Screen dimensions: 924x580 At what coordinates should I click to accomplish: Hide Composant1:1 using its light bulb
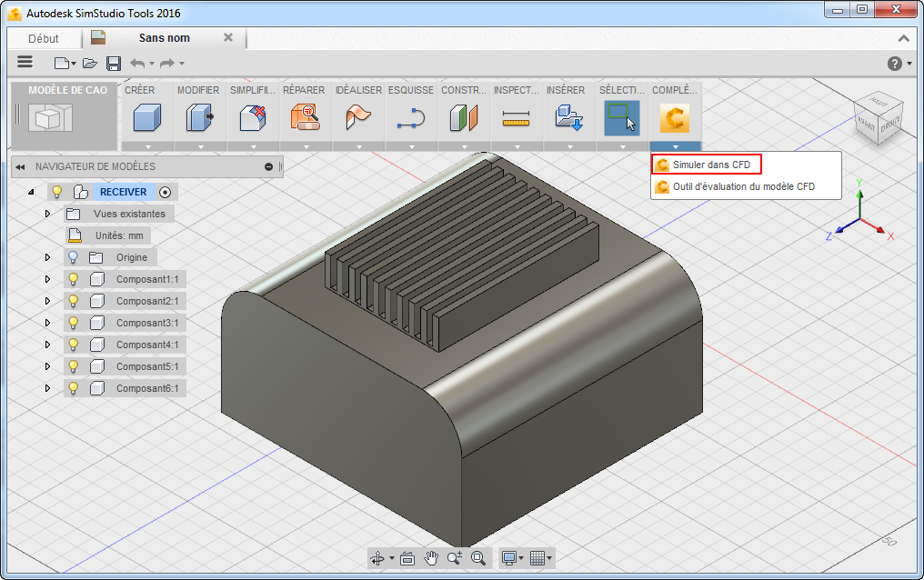[x=73, y=279]
